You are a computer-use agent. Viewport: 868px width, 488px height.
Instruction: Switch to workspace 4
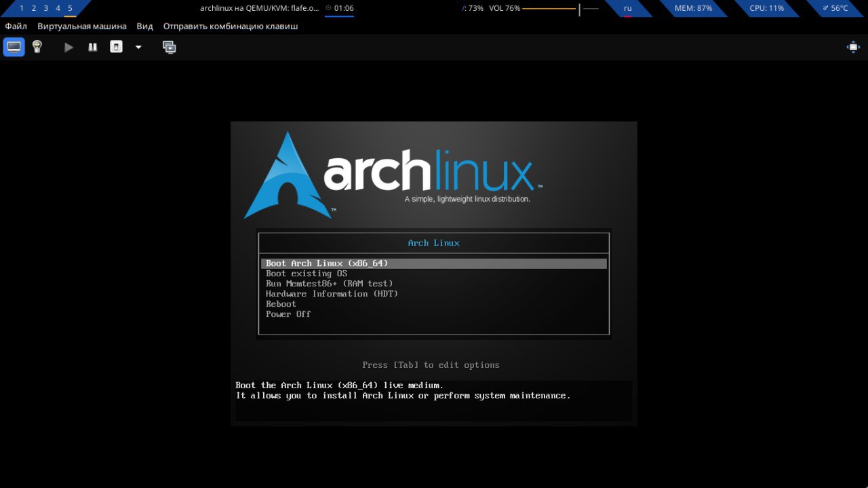coord(58,8)
